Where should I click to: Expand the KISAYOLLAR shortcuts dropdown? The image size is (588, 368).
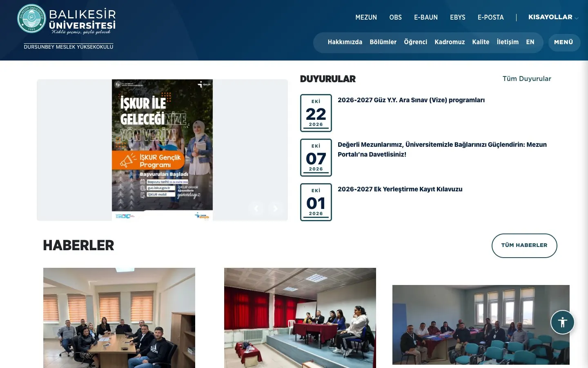point(553,17)
